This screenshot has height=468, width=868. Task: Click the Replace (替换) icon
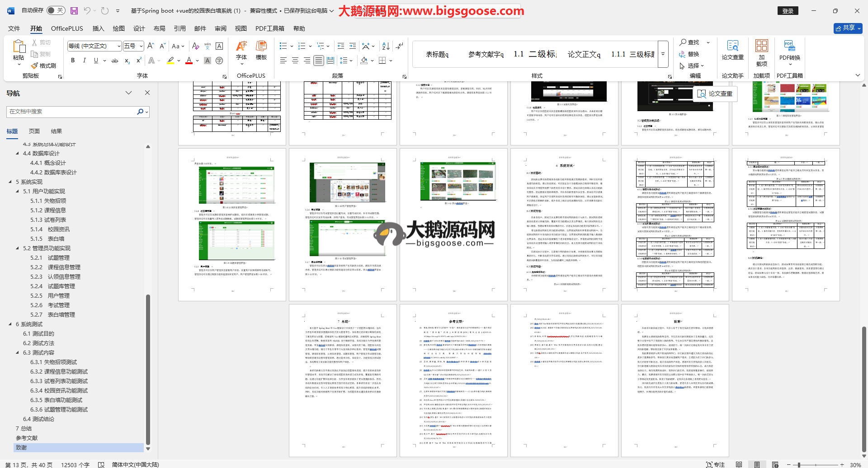point(689,54)
